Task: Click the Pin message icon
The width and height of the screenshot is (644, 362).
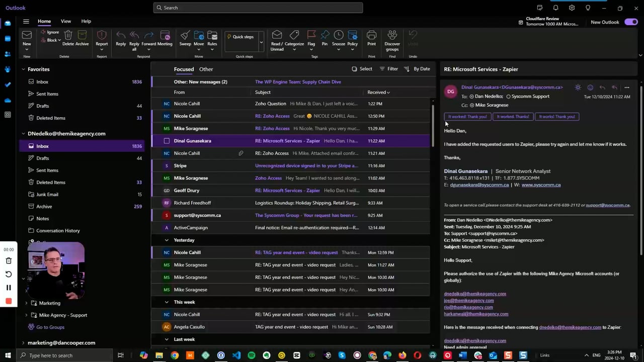Action: 325,36
